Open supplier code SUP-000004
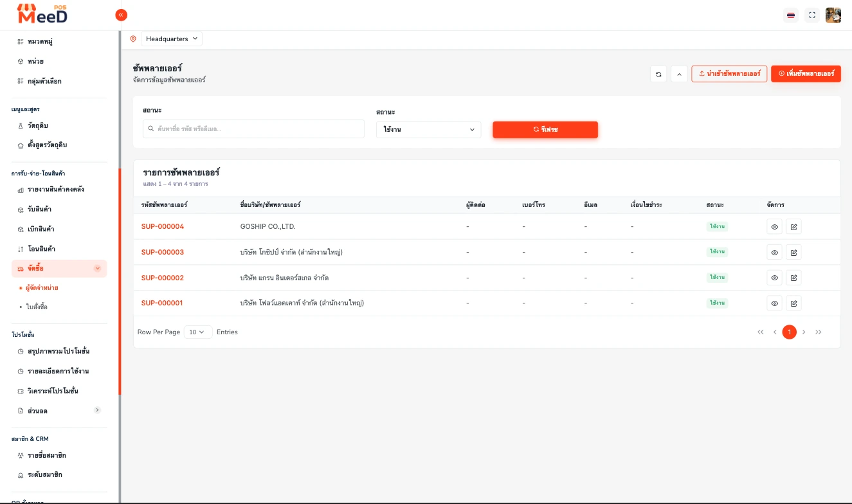 coord(163,227)
